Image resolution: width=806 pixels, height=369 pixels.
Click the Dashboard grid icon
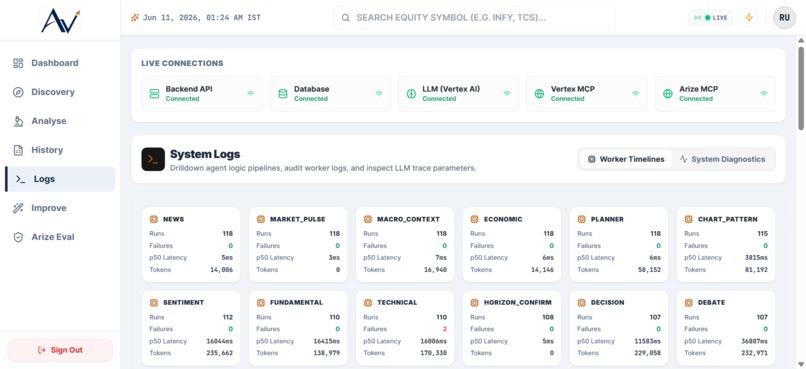(x=19, y=63)
